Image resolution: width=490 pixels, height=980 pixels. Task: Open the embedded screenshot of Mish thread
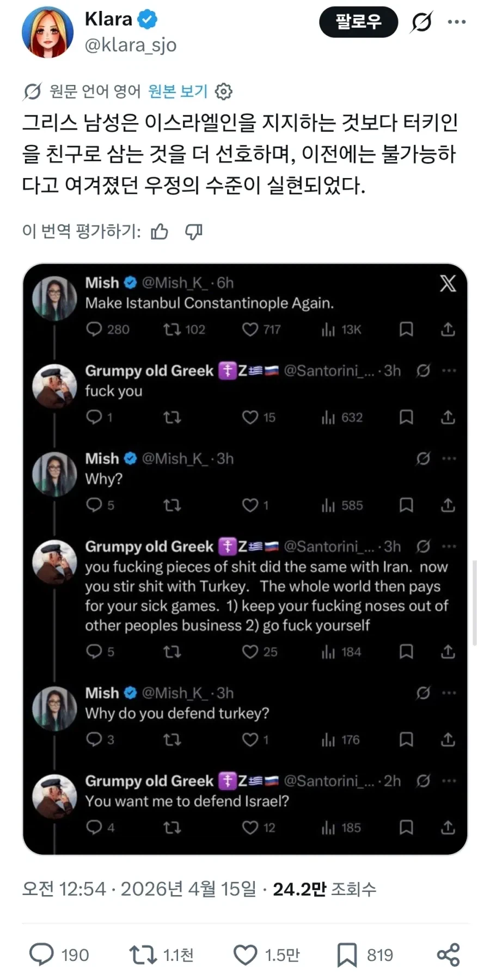(245, 559)
